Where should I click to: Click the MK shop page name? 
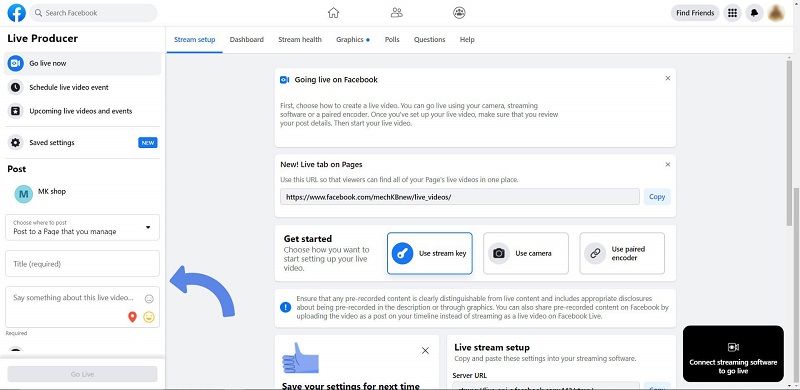(52, 191)
